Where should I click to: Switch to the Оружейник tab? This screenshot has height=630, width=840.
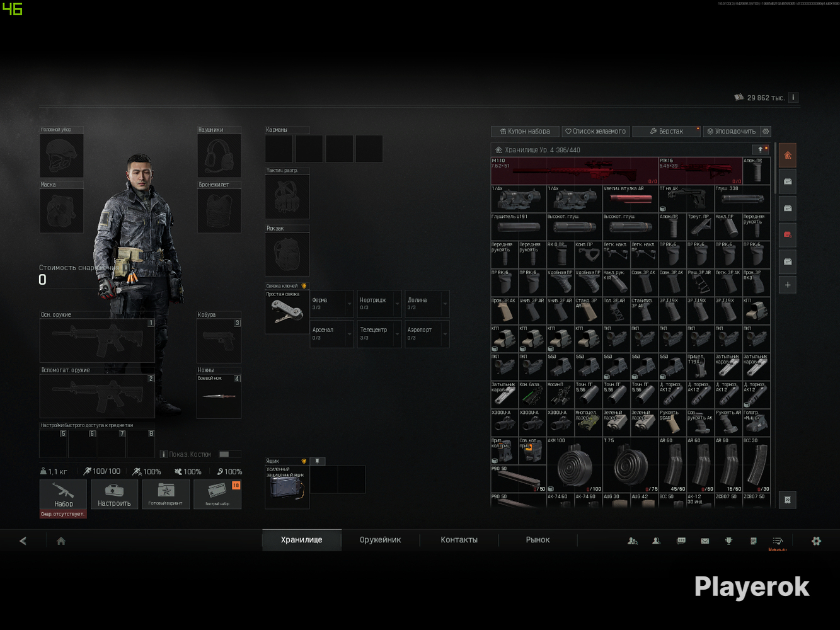[381, 540]
